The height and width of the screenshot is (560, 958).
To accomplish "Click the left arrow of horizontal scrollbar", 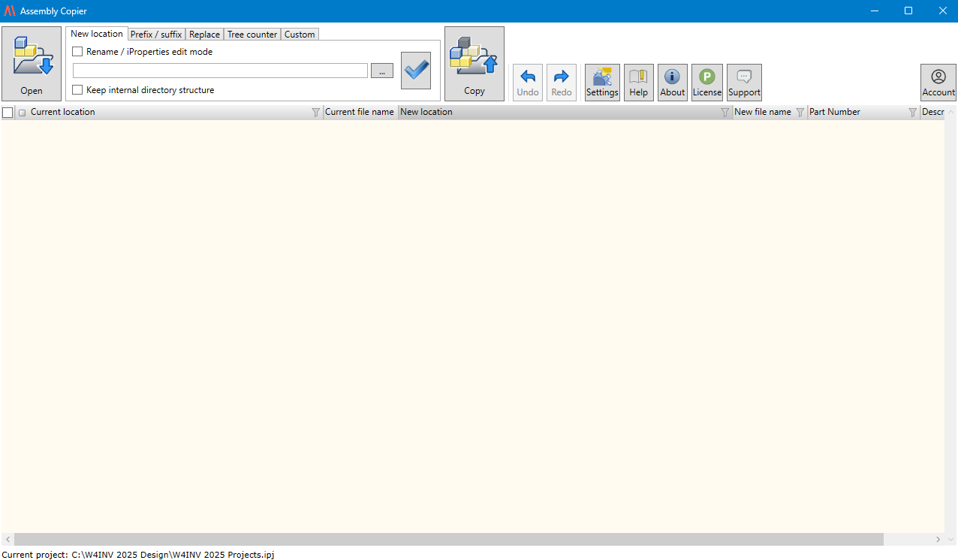I will 8,539.
